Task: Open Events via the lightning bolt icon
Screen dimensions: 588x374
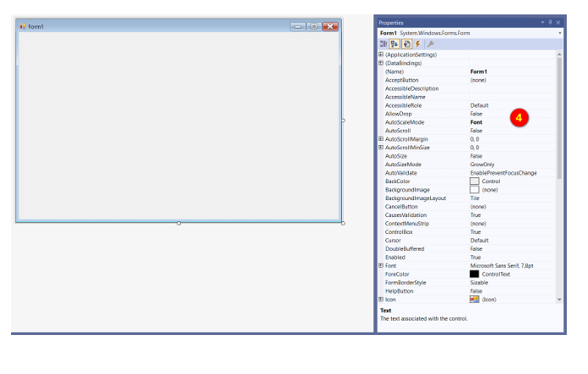Action: (418, 43)
